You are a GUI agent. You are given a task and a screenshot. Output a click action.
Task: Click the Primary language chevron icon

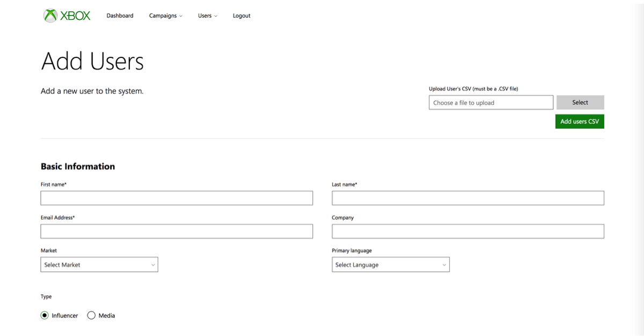tap(444, 265)
